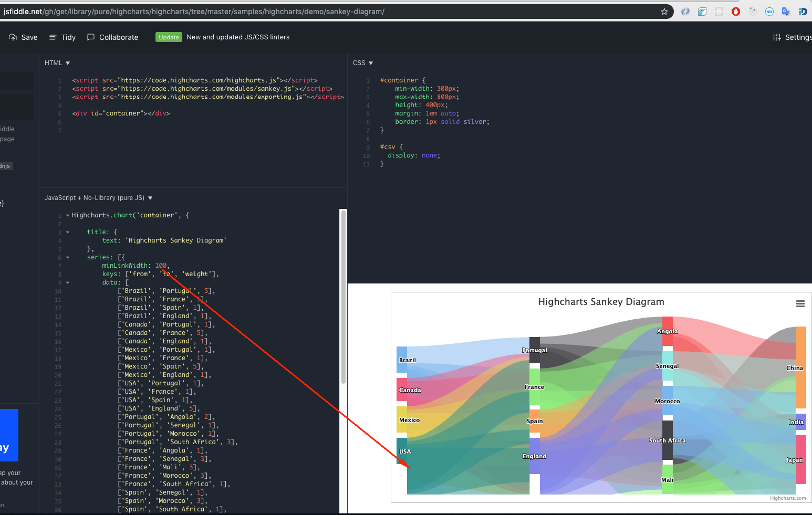The height and width of the screenshot is (515, 812).
Task: Click the Save cloud icon
Action: pos(13,37)
